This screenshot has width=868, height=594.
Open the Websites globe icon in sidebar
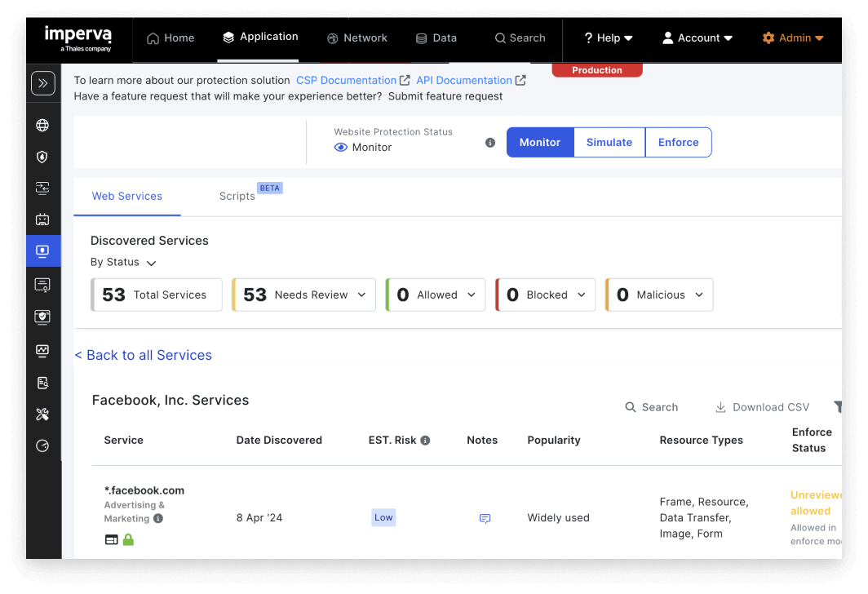(x=43, y=125)
